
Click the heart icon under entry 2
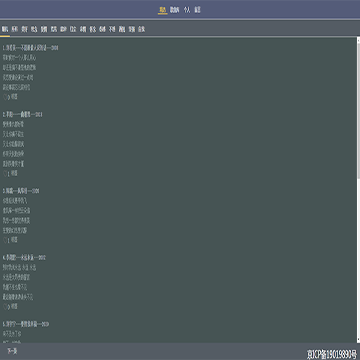tap(5, 174)
